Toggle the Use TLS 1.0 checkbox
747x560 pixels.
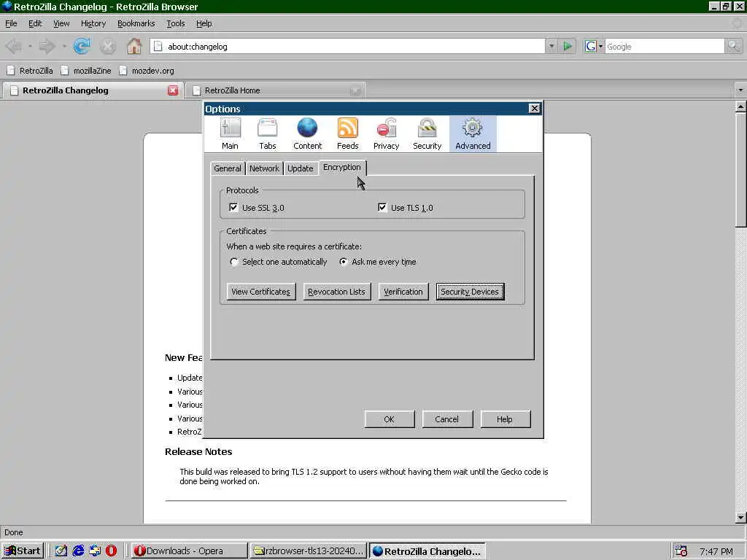[x=382, y=207]
